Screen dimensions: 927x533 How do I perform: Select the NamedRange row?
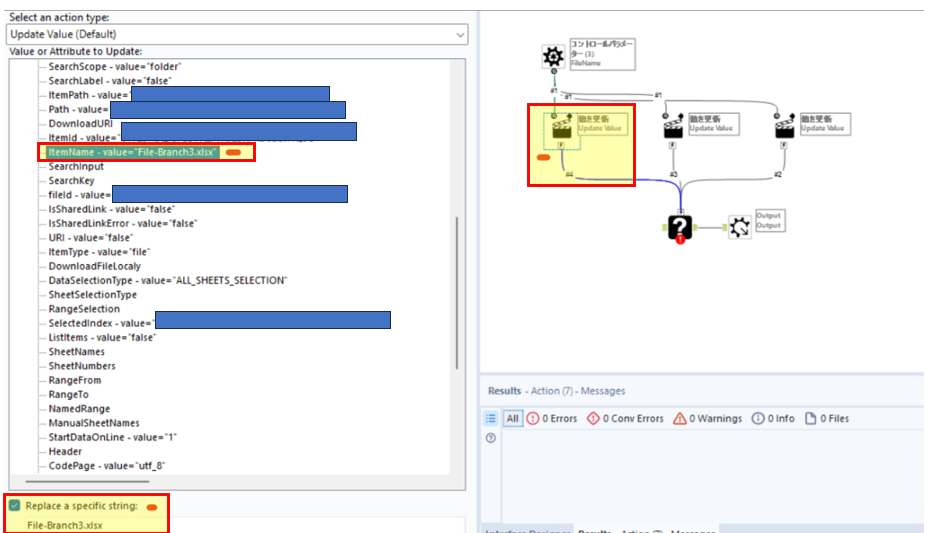click(79, 409)
